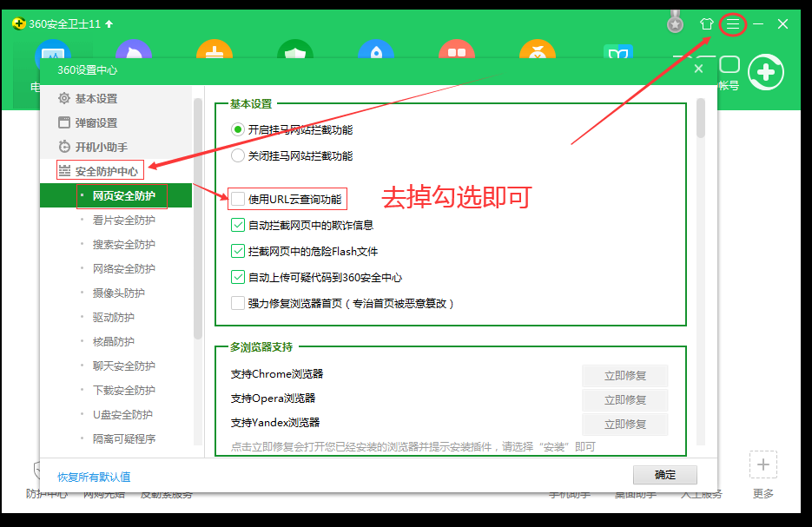
Task: Uncheck 自动上传可疑代码到360安全中心
Action: [238, 278]
